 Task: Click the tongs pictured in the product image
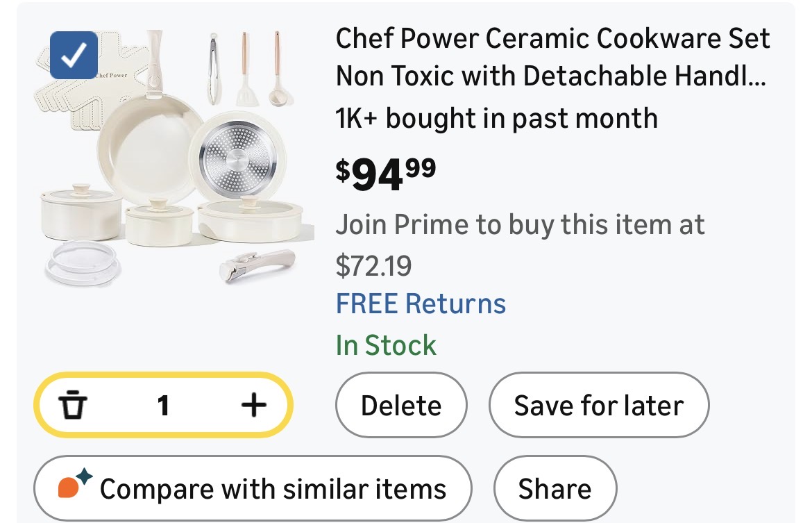click(212, 67)
